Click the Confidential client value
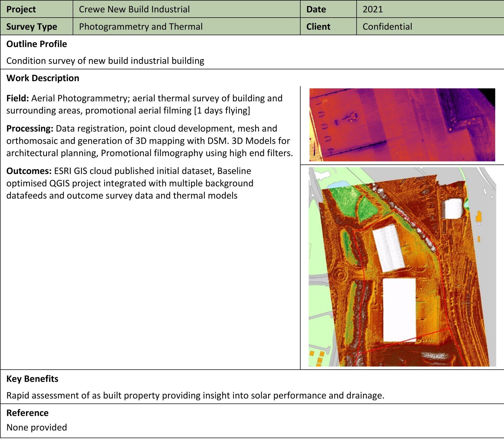The height and width of the screenshot is (445, 504). tap(387, 27)
